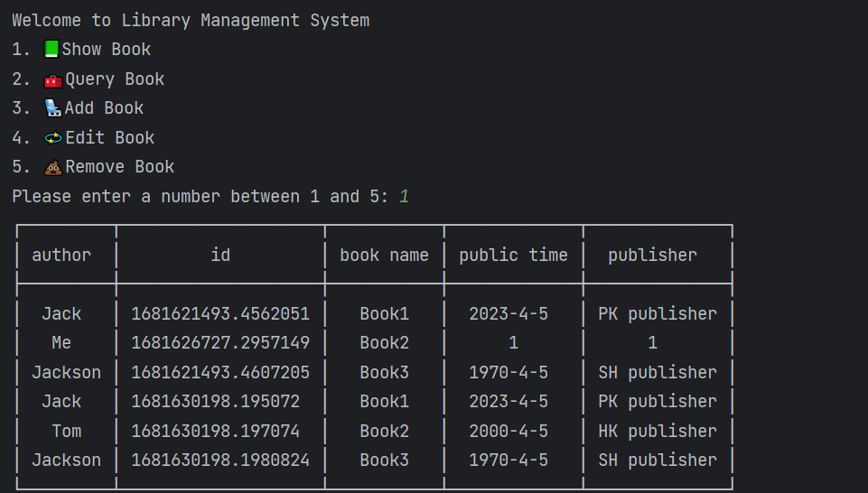868x493 pixels.
Task: Click the Tom author cell
Action: 67,431
